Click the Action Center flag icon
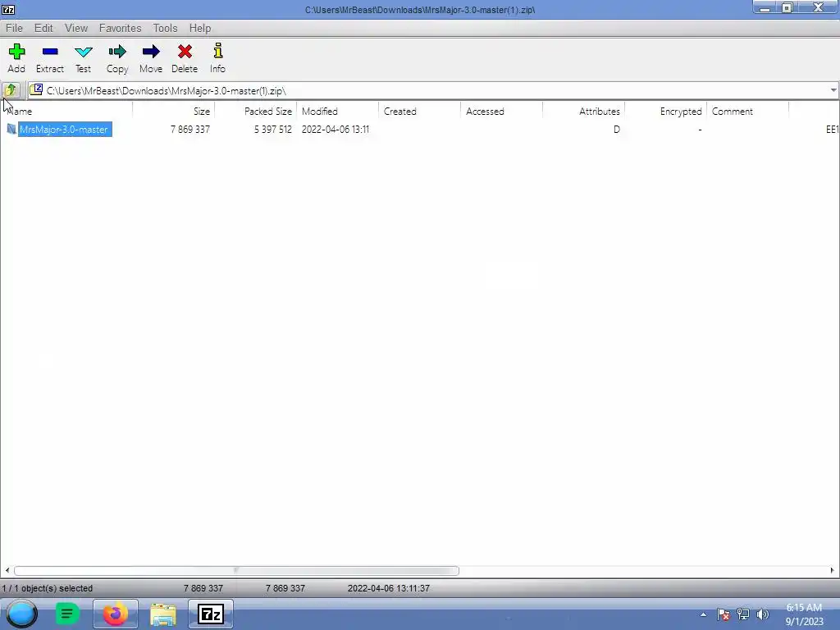Image resolution: width=840 pixels, height=630 pixels. pyautogui.click(x=724, y=614)
